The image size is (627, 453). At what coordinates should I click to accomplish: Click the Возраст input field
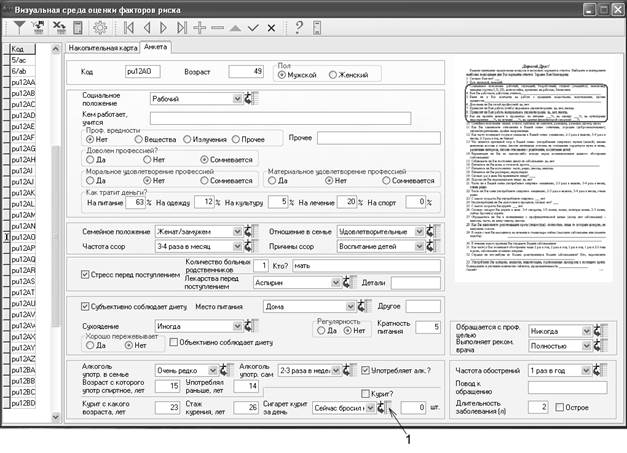(x=243, y=71)
